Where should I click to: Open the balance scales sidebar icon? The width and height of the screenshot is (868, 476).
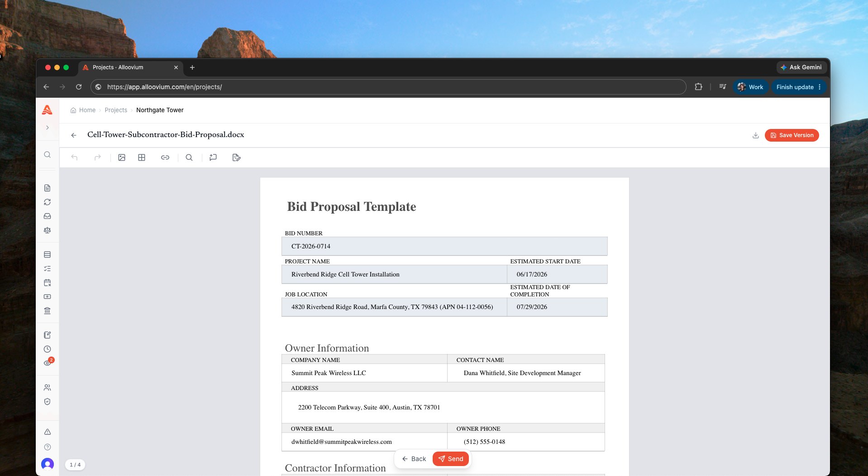(47, 230)
